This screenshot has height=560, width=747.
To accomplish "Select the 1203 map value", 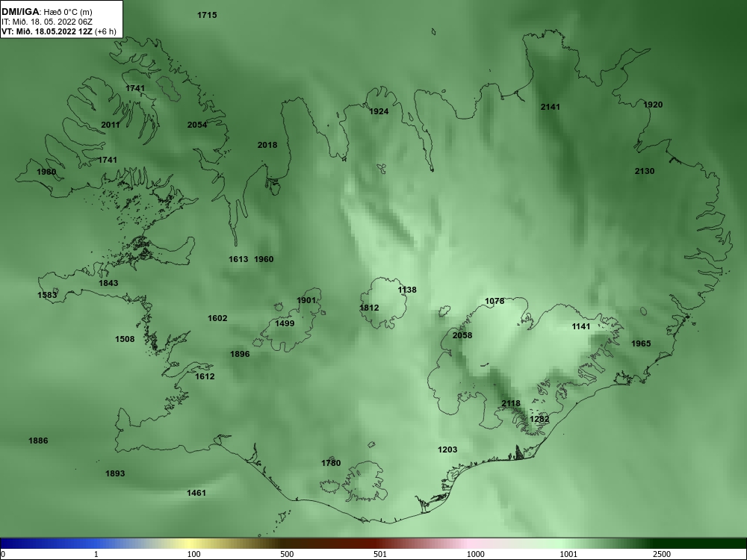I will click(x=447, y=449).
